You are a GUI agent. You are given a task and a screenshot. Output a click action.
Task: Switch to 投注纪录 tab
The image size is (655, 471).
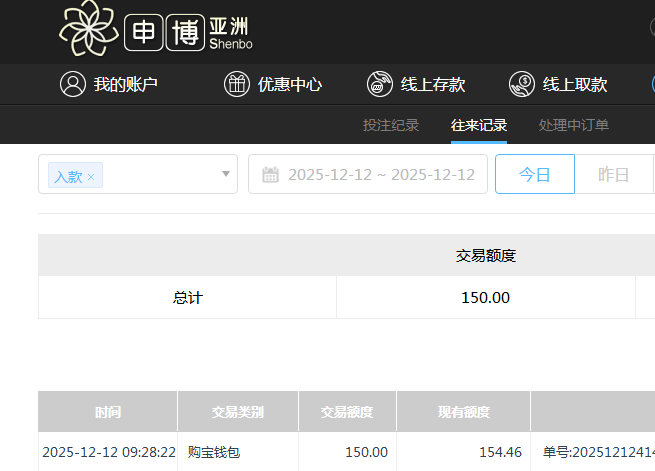tap(391, 125)
